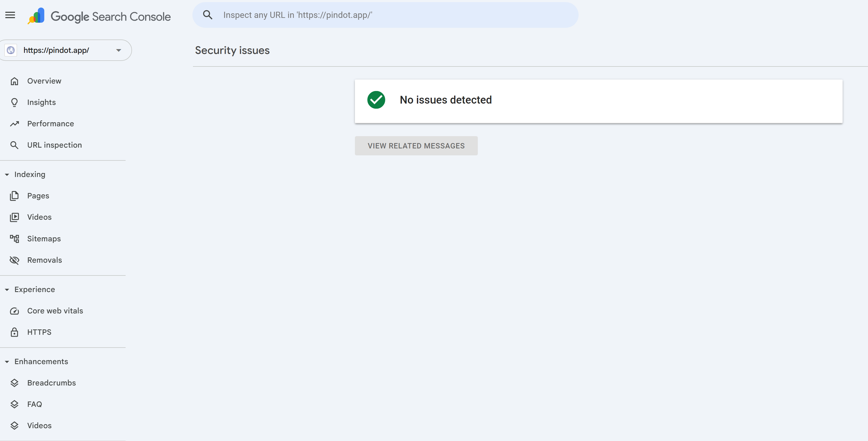Select the Pages icon under Indexing

pos(15,196)
